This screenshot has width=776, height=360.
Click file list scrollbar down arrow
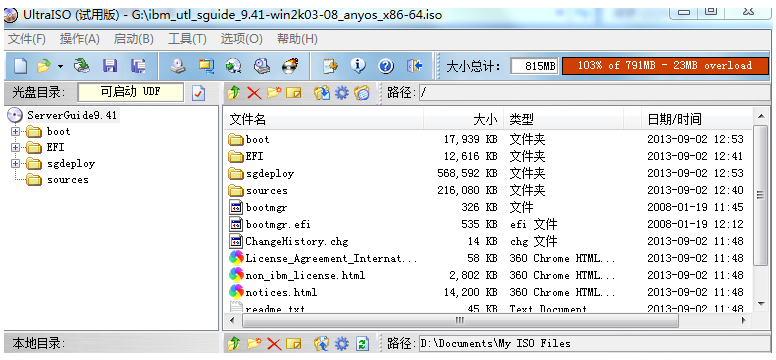tap(761, 304)
